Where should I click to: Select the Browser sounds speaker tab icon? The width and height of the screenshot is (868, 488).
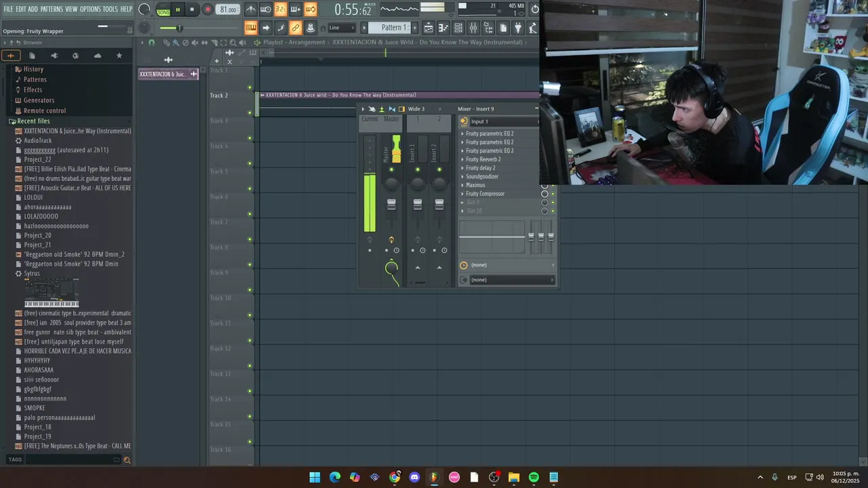click(54, 56)
